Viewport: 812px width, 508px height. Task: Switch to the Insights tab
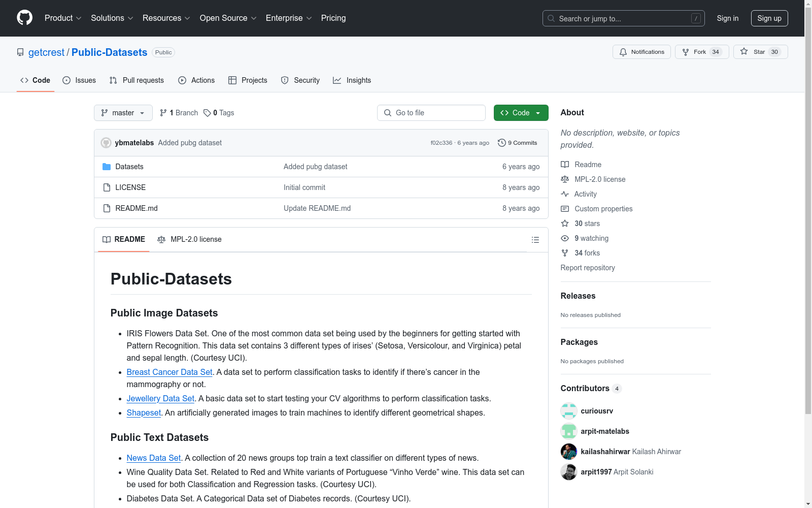352,80
